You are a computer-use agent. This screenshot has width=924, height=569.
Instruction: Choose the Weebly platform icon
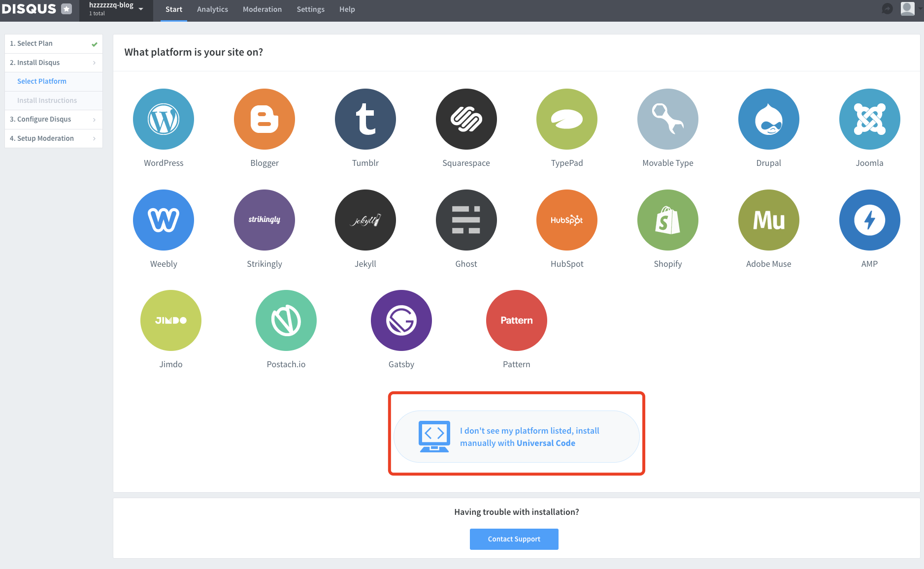pos(164,220)
